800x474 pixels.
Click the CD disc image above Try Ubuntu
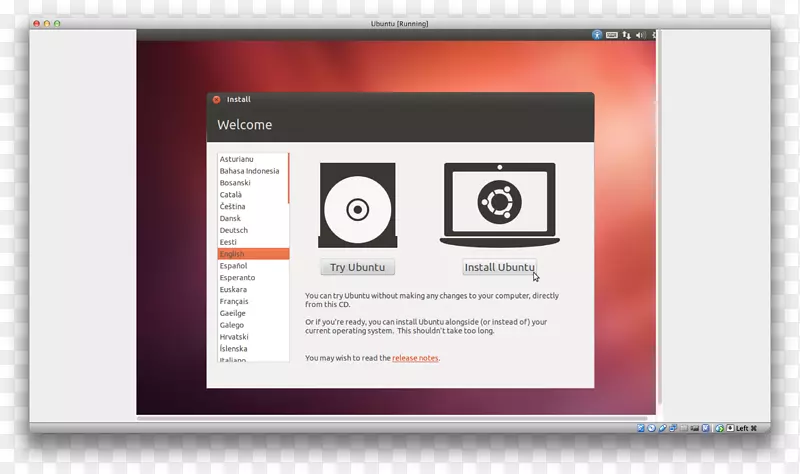[358, 205]
